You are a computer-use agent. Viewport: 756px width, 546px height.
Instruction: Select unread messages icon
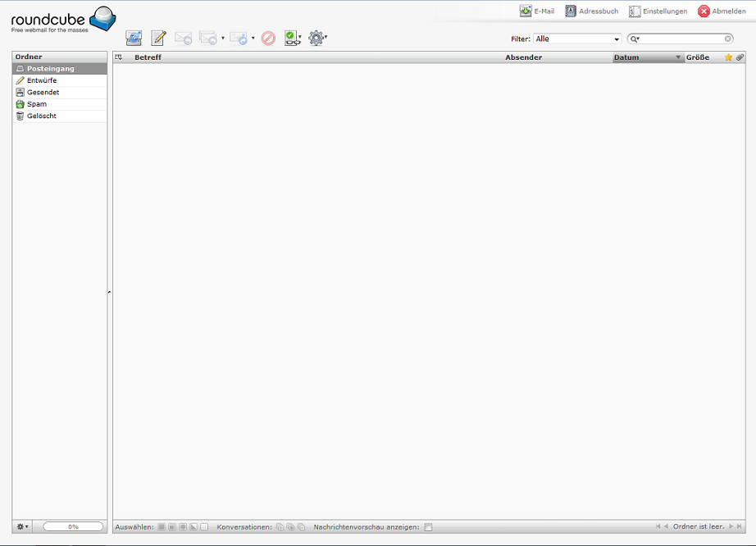pos(183,527)
